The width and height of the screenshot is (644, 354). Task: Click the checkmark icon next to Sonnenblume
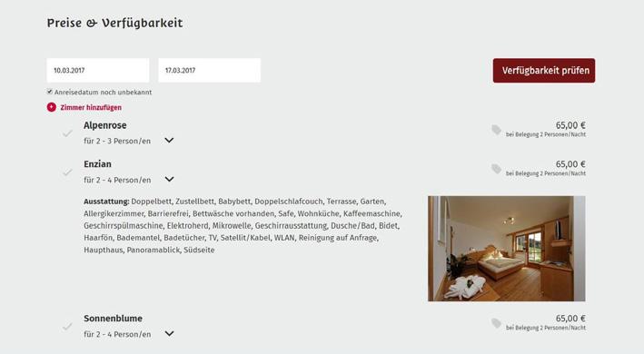click(67, 327)
